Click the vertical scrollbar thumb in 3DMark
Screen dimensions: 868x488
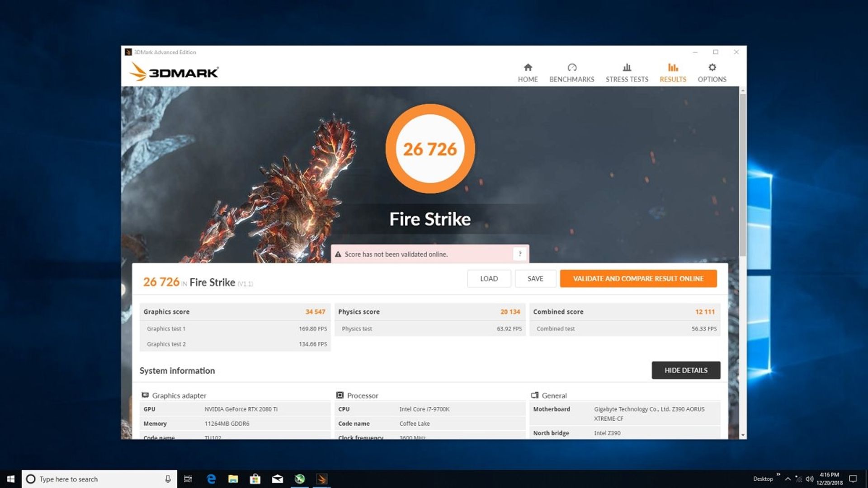742,174
